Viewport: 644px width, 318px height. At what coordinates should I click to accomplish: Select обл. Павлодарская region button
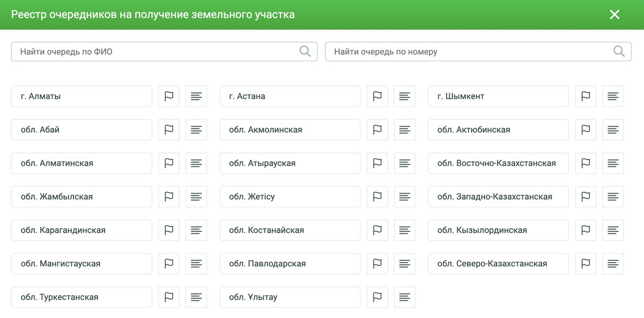[290, 264]
